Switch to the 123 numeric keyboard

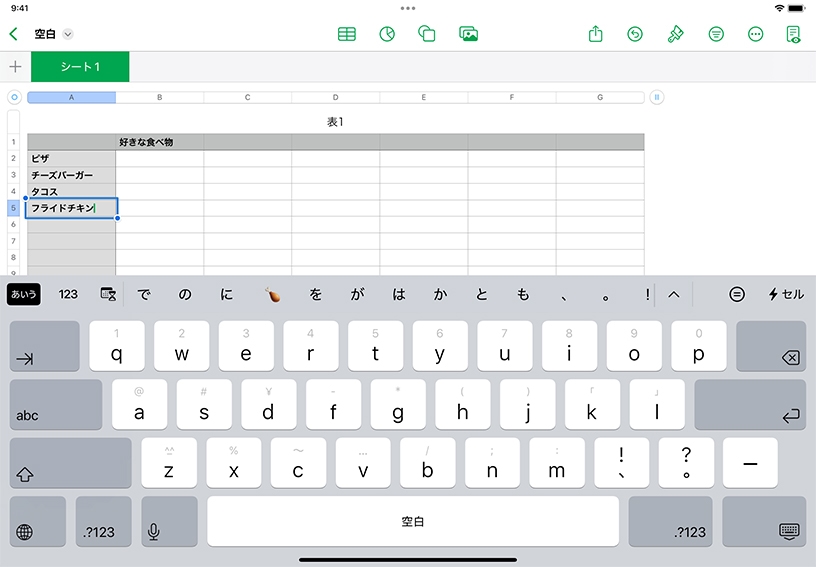click(68, 294)
